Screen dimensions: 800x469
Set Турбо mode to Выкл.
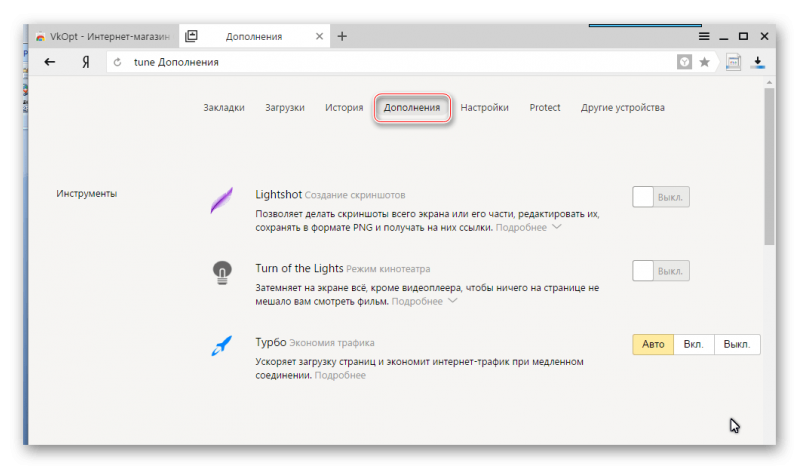[x=737, y=344]
